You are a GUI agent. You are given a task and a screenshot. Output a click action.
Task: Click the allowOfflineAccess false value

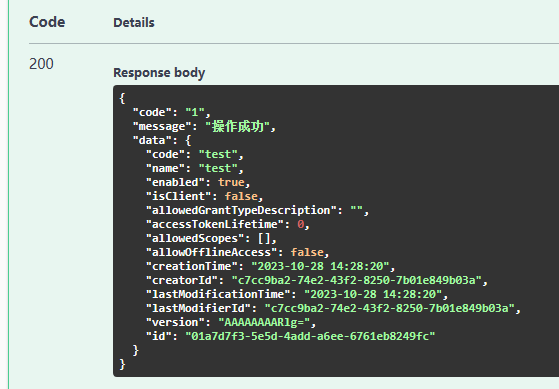pyautogui.click(x=307, y=252)
